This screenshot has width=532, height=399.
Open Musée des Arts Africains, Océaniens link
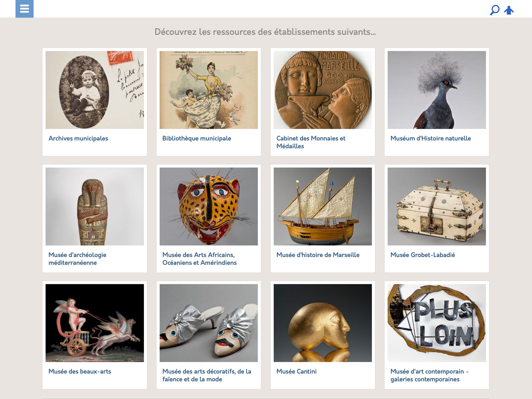coord(199,259)
